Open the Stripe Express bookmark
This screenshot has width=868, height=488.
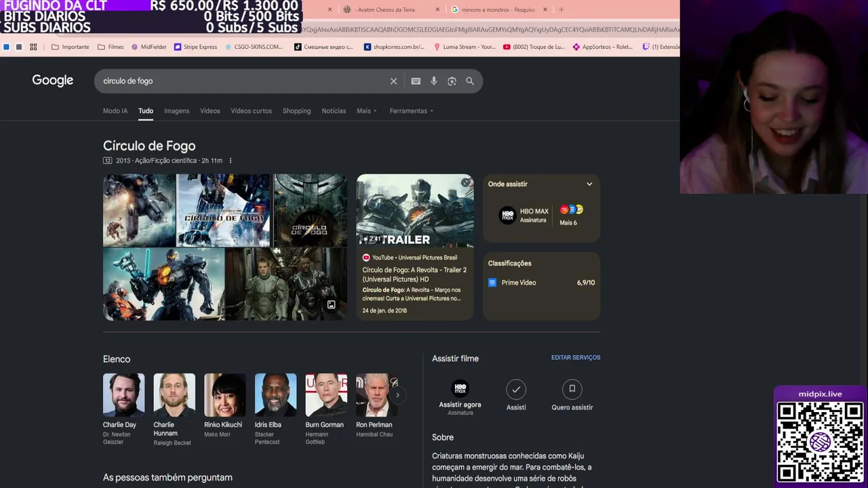point(195,47)
